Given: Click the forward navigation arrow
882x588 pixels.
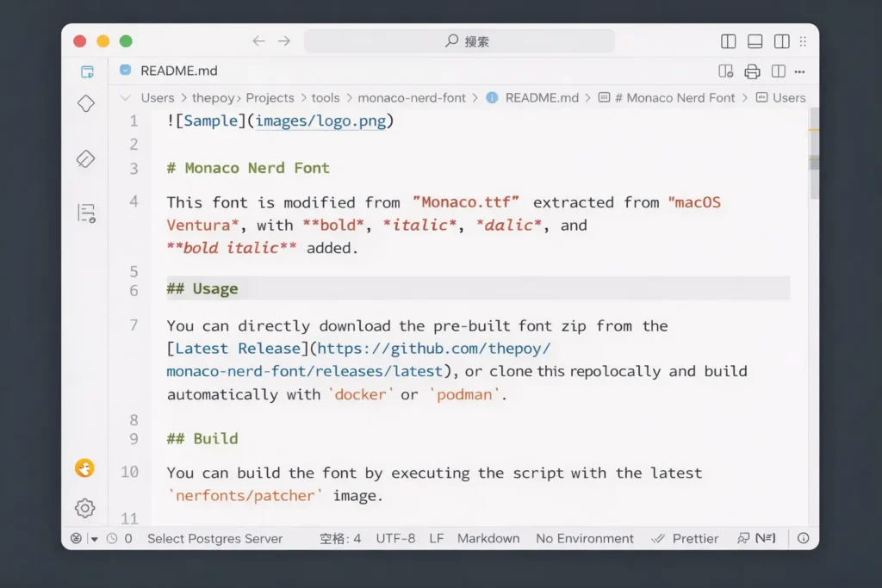Looking at the screenshot, I should [x=283, y=41].
